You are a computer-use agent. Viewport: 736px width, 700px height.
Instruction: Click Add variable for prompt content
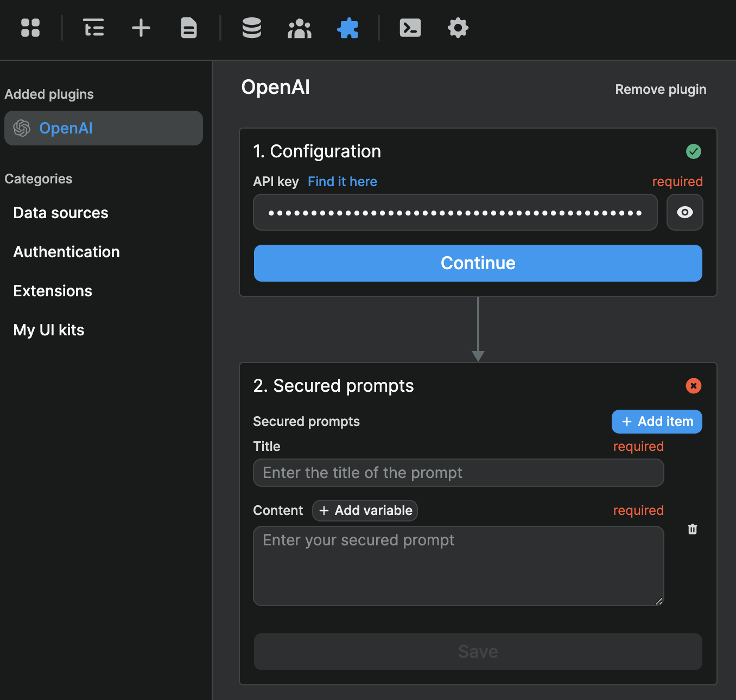(x=365, y=510)
